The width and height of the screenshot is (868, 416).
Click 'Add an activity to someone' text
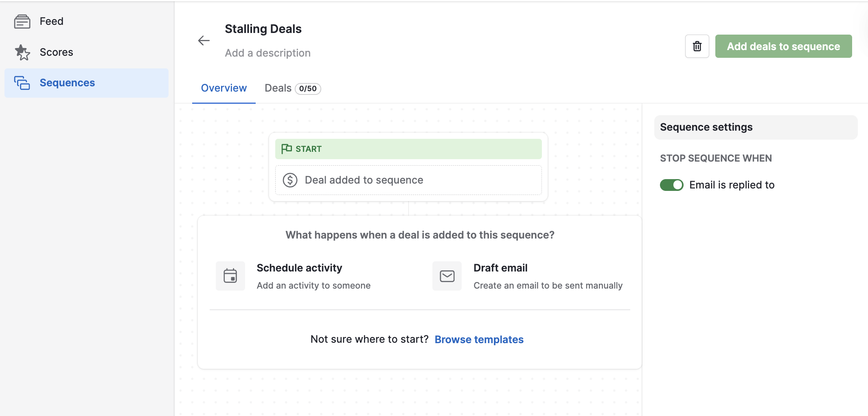click(313, 286)
